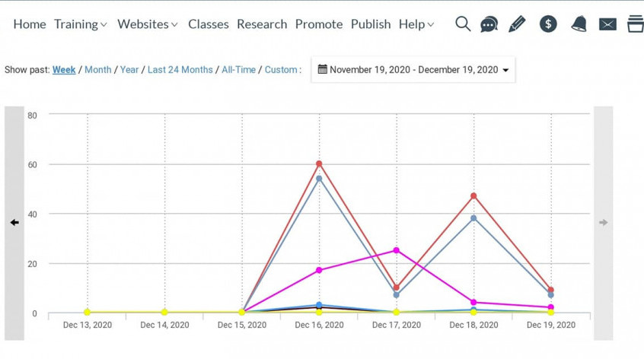
Task: Show past Month data link
Action: 97,70
